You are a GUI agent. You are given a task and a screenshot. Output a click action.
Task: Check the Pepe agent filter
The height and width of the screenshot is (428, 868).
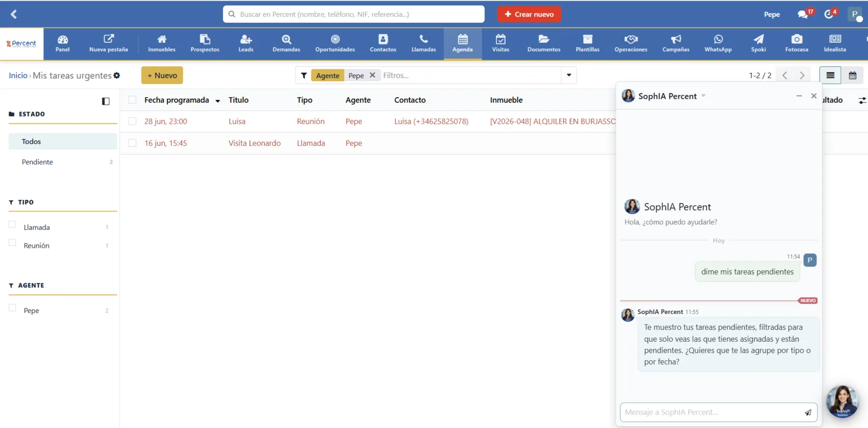point(12,308)
